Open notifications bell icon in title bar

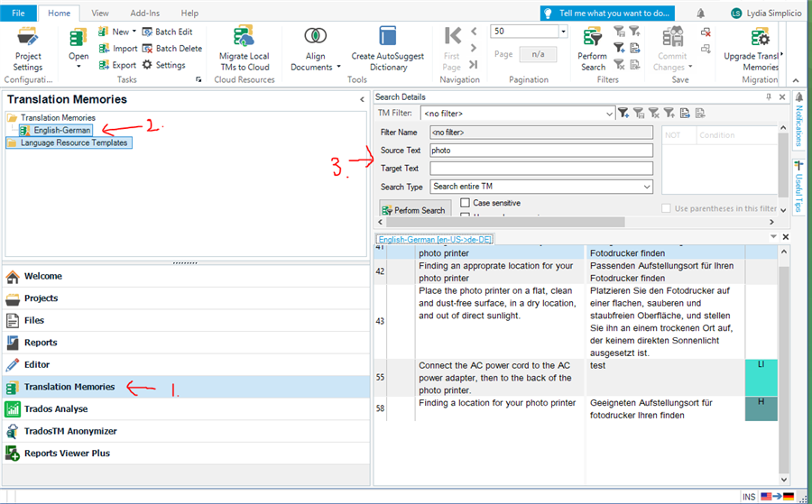point(702,14)
